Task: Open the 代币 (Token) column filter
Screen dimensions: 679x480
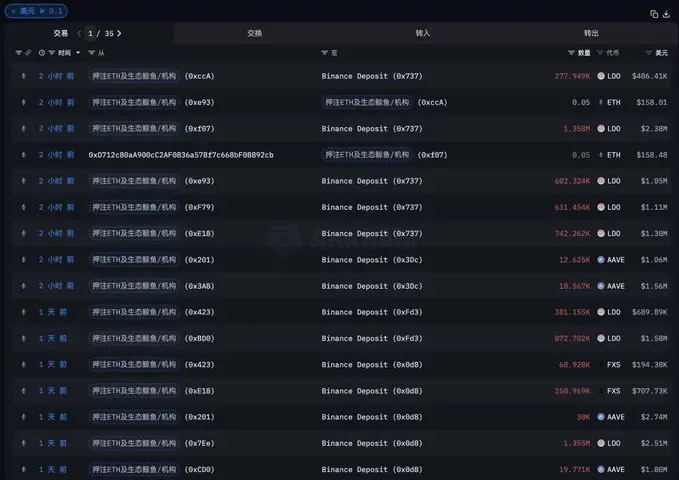Action: (x=601, y=52)
